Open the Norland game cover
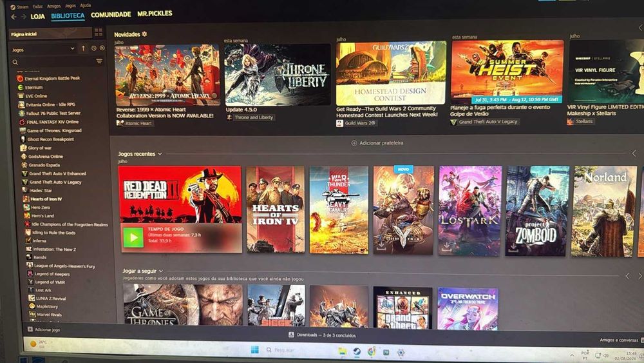This screenshot has width=644, height=363. pos(603,211)
